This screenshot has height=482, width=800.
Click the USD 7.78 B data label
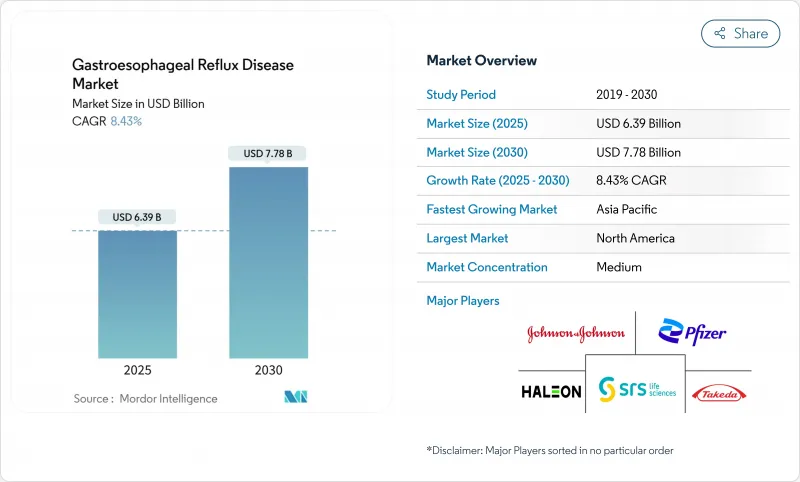pos(268,153)
